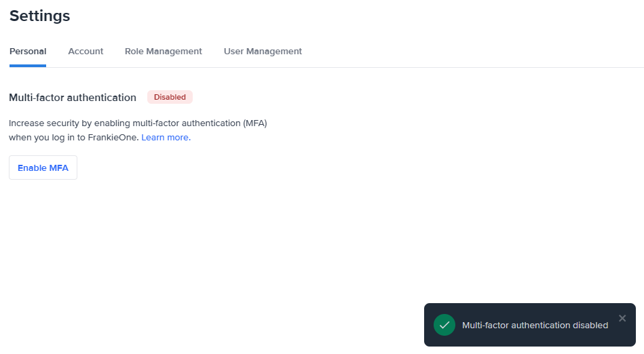Click the word 'disabled' in the toast message
Viewport: 644px width, 354px height.
590,326
